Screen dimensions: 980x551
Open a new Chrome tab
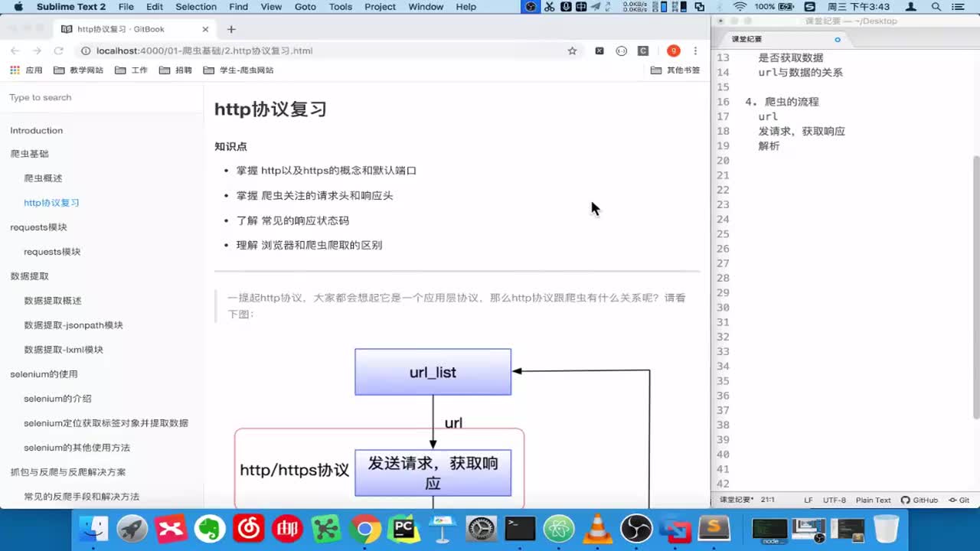click(231, 29)
